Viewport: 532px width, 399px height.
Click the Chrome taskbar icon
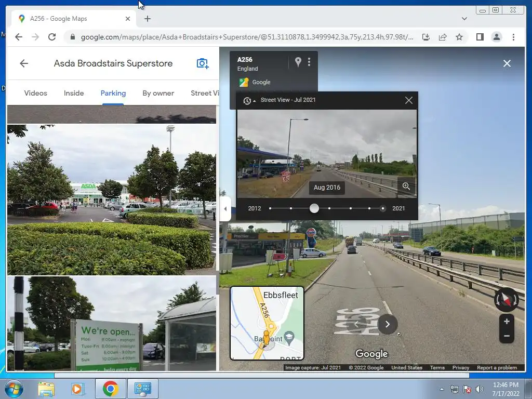click(x=110, y=389)
